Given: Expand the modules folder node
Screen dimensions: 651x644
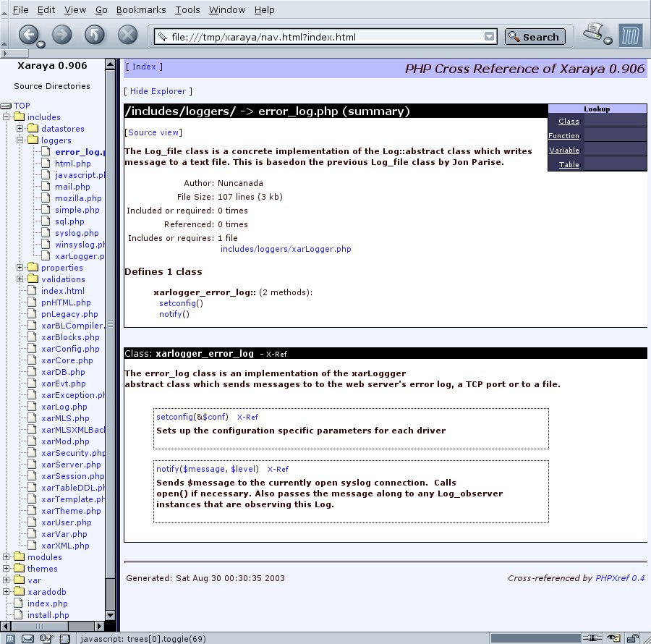Looking at the screenshot, I should [x=7, y=557].
